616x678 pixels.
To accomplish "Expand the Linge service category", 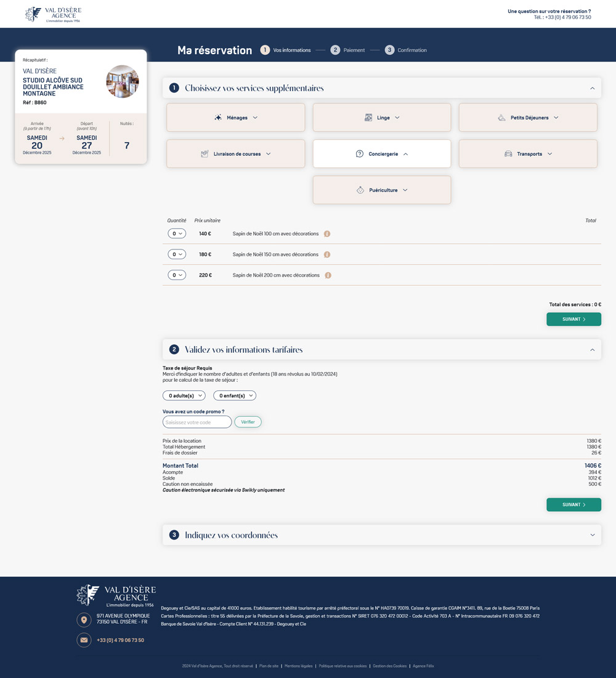I will click(x=381, y=118).
